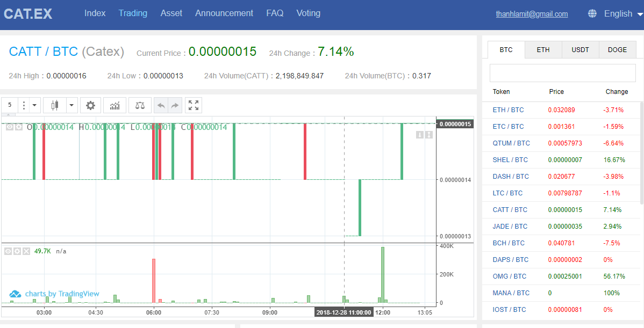
Task: Sort by the Change column header
Action: (617, 91)
